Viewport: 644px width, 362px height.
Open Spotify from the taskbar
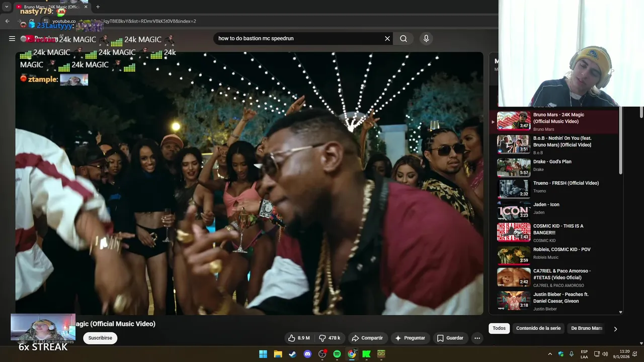coord(337,354)
